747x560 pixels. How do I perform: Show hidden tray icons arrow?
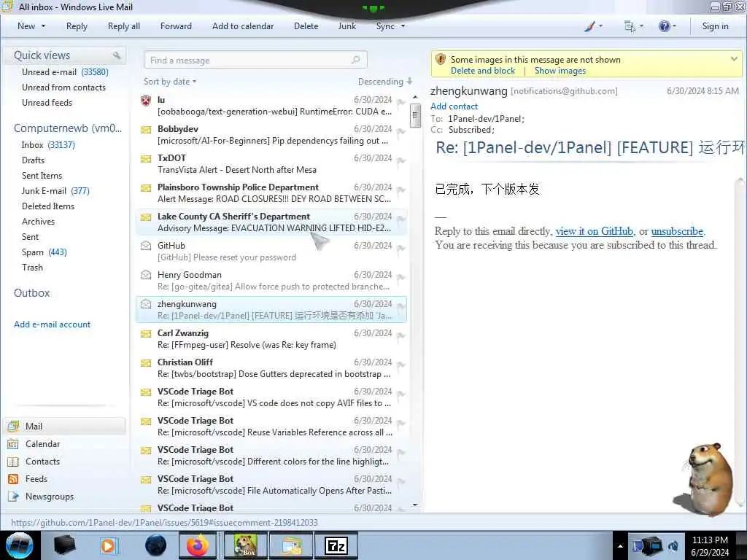click(620, 546)
